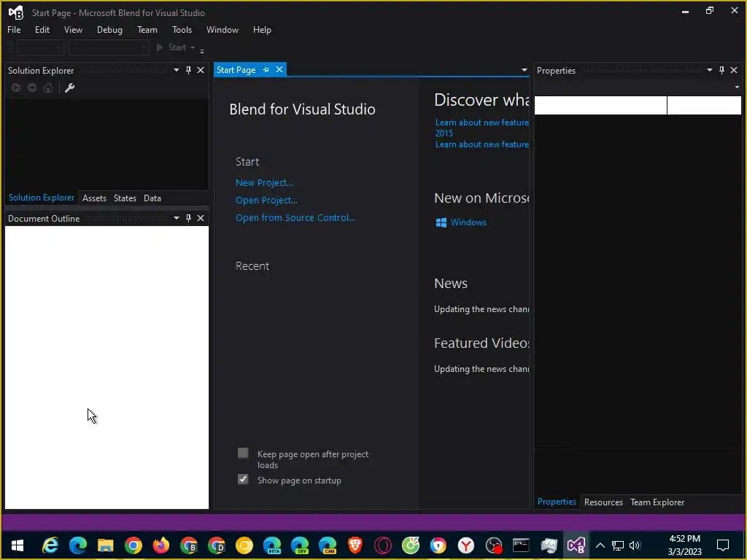Launch Google Chrome from the taskbar
The height and width of the screenshot is (560, 747).
click(133, 545)
